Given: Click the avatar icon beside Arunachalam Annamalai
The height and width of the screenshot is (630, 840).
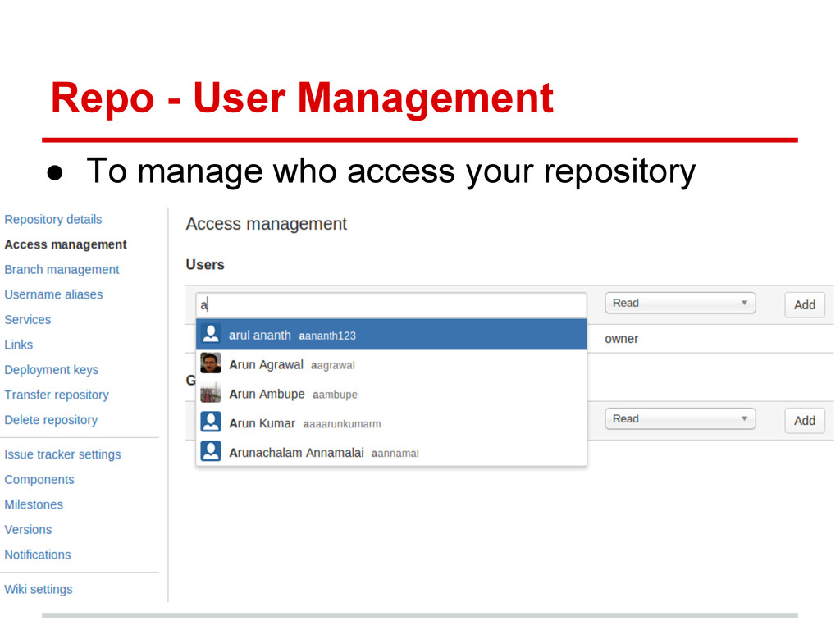Looking at the screenshot, I should click(x=211, y=451).
